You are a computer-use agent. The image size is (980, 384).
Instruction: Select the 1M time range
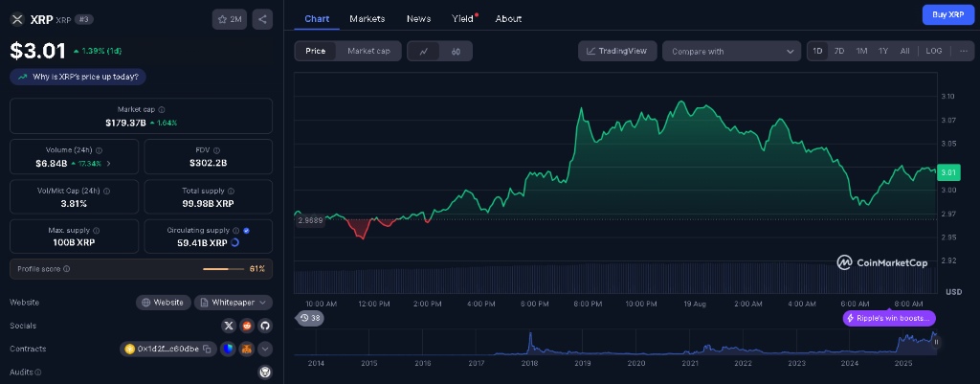861,52
